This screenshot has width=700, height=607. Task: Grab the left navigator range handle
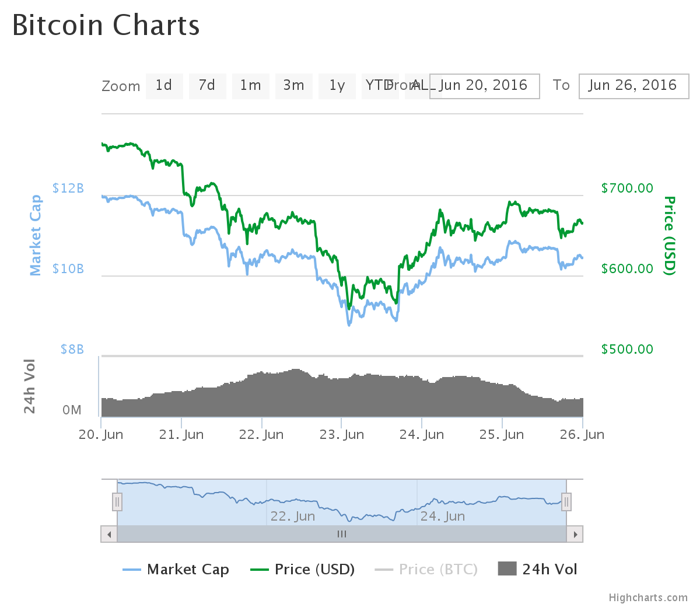pos(117,502)
